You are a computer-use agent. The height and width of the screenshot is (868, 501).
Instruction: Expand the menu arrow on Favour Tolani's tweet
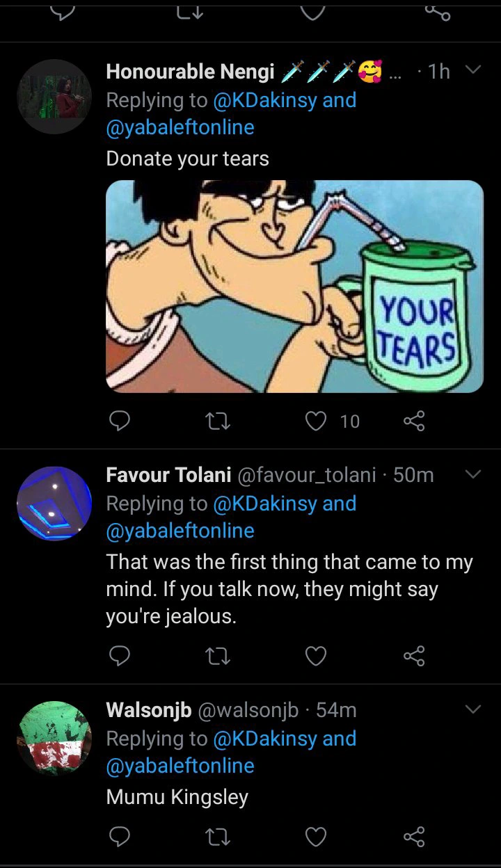click(472, 474)
